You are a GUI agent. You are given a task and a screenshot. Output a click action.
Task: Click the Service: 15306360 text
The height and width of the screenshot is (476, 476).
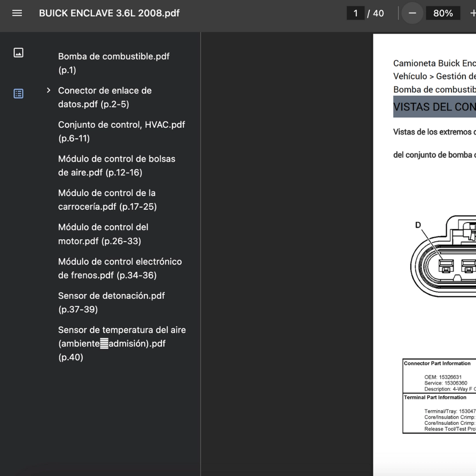tap(446, 383)
